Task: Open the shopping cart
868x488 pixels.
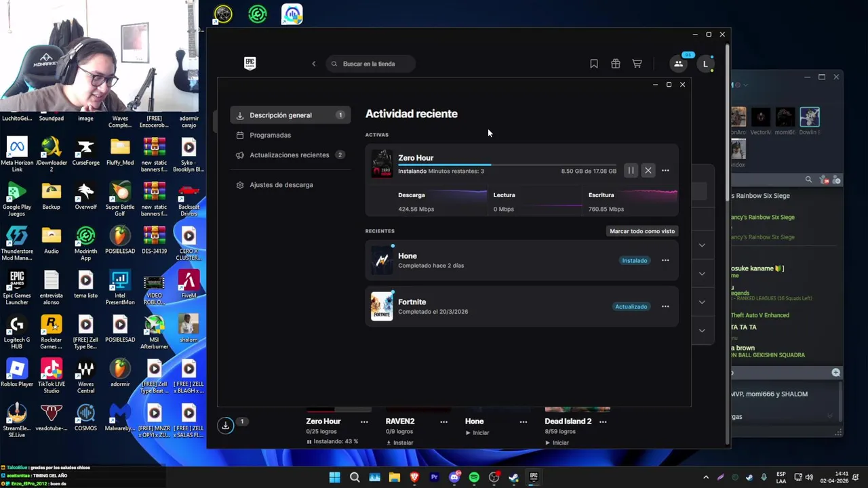Action: (x=637, y=64)
